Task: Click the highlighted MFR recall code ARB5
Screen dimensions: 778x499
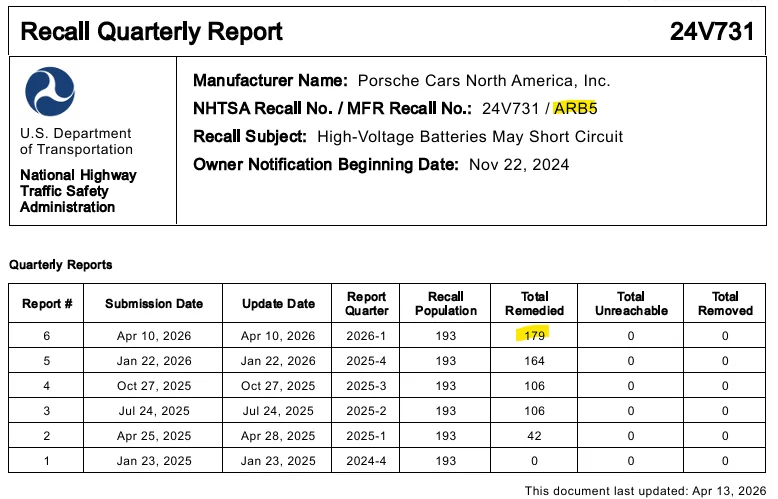Action: click(576, 109)
